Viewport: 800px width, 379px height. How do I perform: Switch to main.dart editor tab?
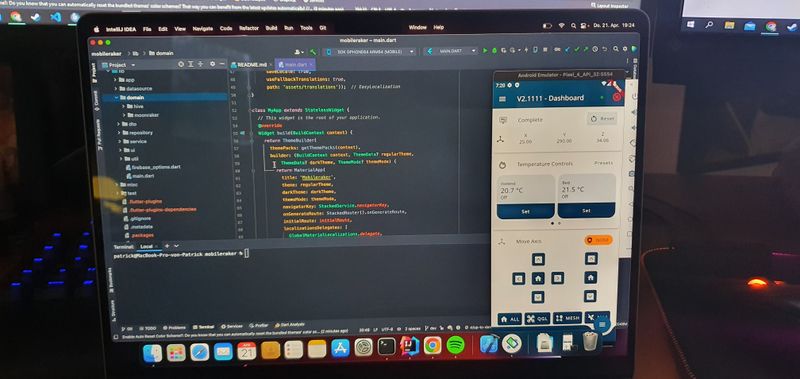click(x=294, y=65)
